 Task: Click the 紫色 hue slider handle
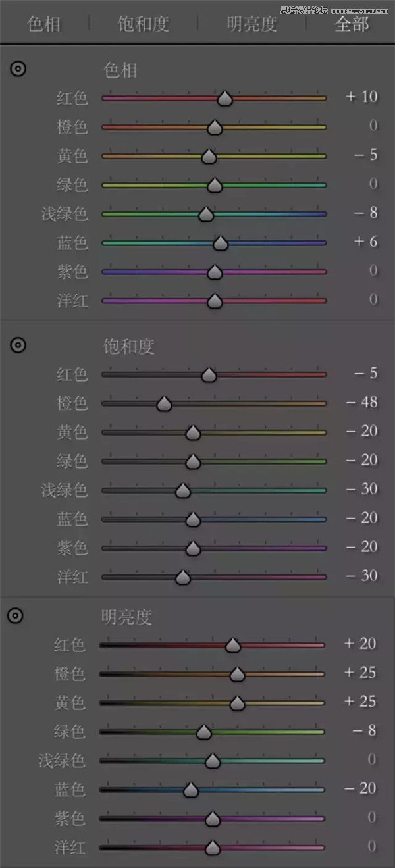(214, 272)
